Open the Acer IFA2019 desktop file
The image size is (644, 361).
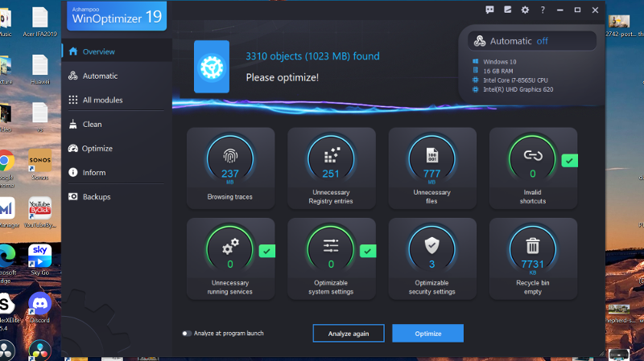[x=39, y=23]
